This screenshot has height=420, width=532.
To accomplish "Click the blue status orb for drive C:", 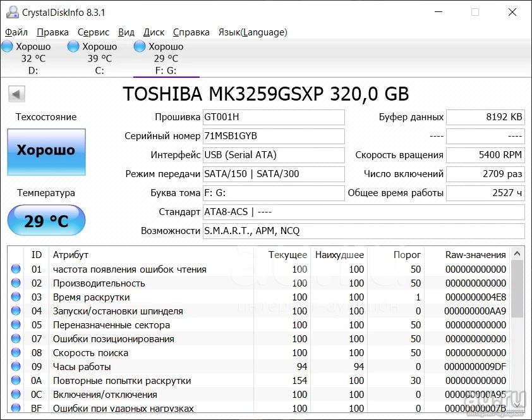I will (73, 47).
